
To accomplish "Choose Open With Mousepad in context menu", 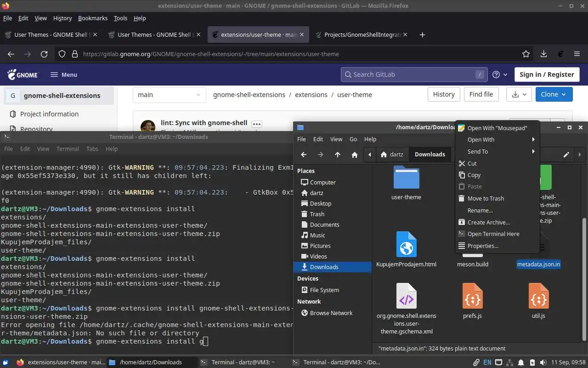I will 497,128.
